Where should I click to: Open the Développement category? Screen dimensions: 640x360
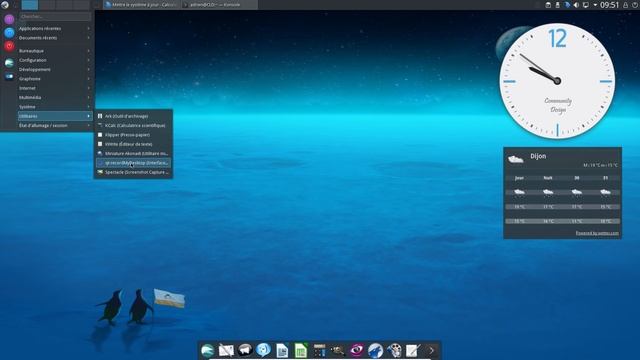click(x=55, y=69)
